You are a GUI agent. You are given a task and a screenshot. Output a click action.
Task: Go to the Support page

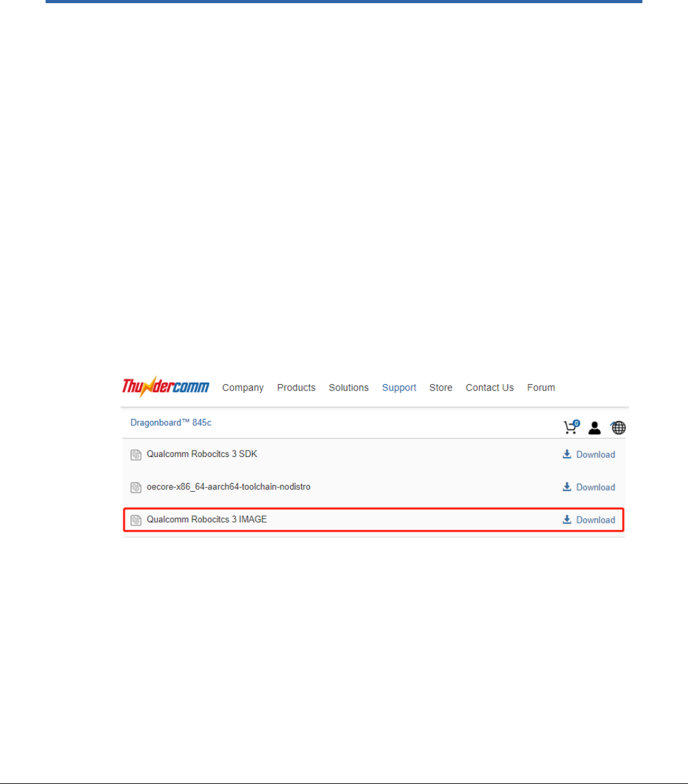point(399,388)
